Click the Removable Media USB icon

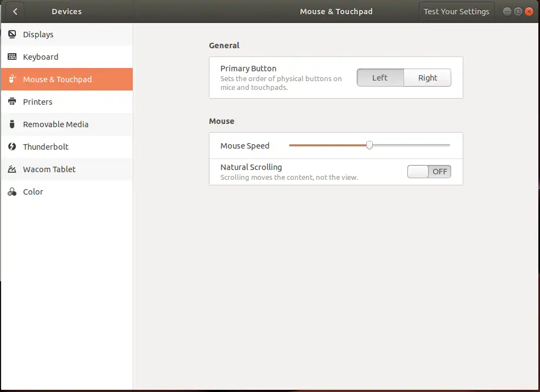(x=12, y=124)
